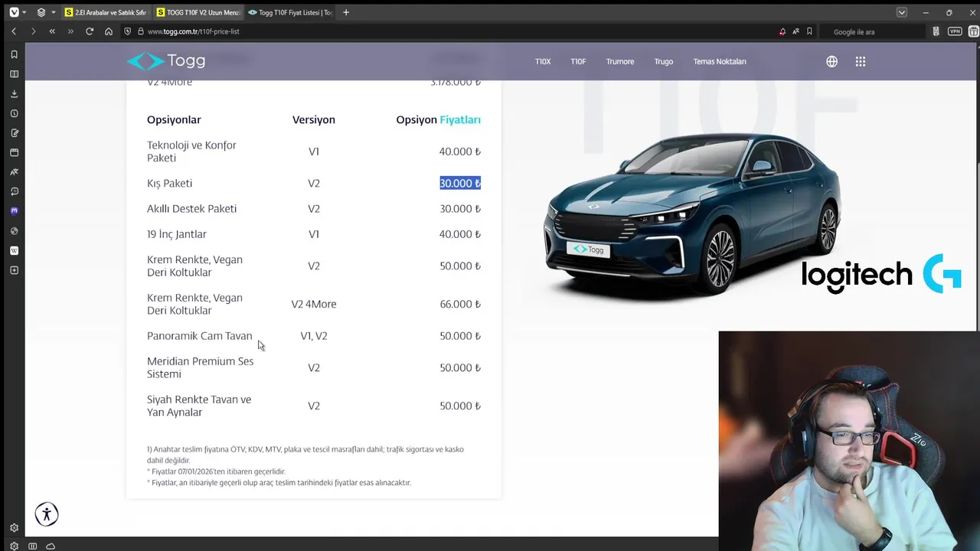980x551 pixels.
Task: Click the Kış Paketi row label
Action: coord(169,183)
